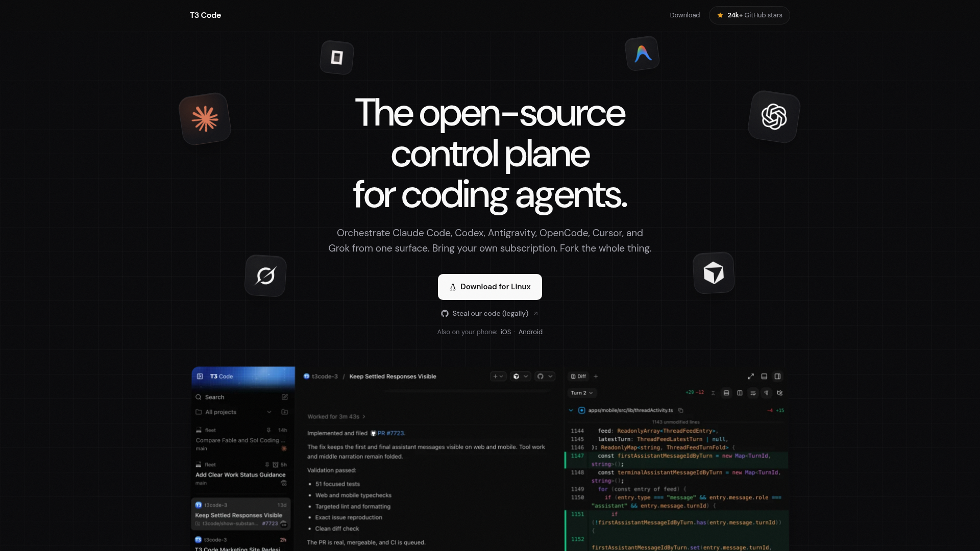This screenshot has height=551, width=980.
Task: Click the add project folder icon
Action: click(285, 412)
